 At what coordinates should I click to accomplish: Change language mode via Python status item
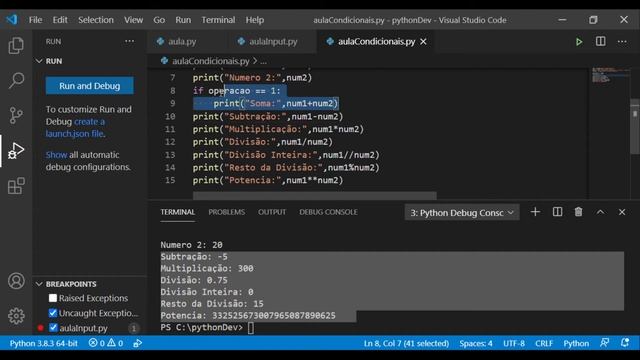point(576,343)
